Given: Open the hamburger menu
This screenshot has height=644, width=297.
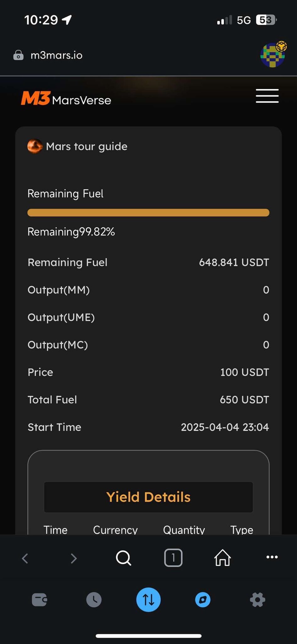Looking at the screenshot, I should [x=267, y=96].
